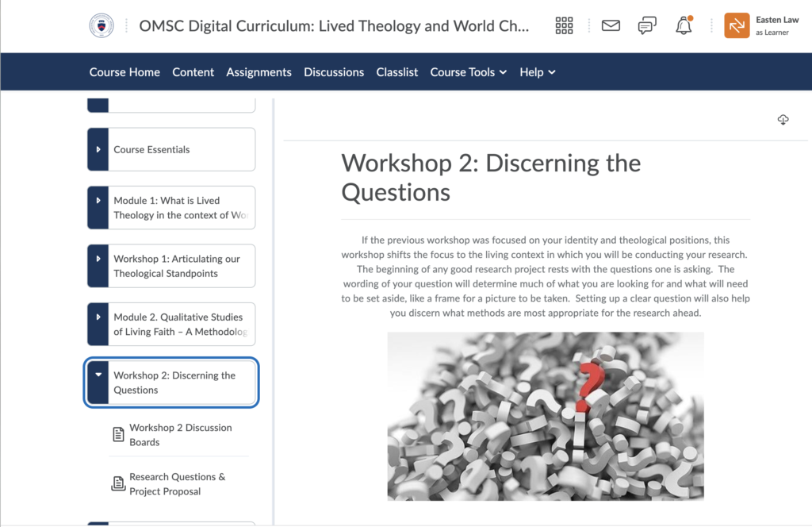Expand the Course Essentials module
The image size is (812, 527).
point(98,149)
